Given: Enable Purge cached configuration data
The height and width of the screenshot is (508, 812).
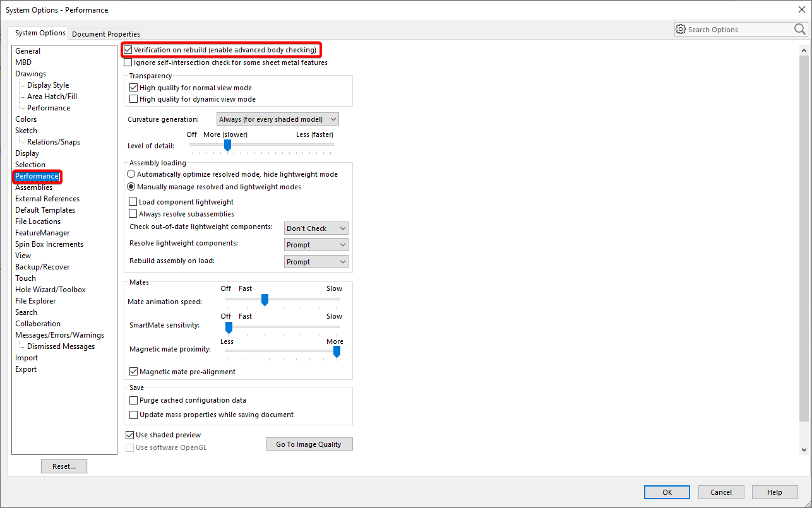Looking at the screenshot, I should pos(133,400).
